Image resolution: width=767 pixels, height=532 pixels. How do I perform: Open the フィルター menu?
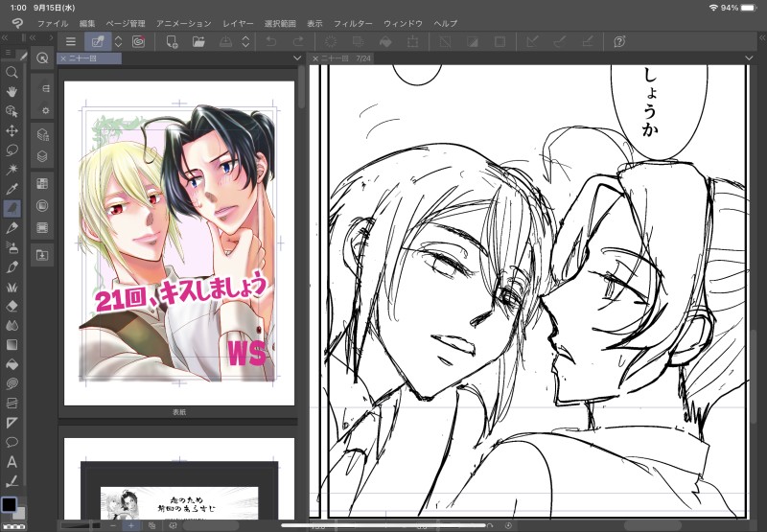point(352,23)
